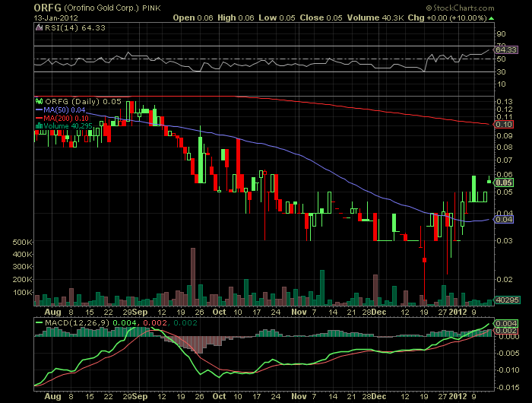Click the -0.015 MACD axis label
Viewport: 532px width, 403px height.
(x=508, y=387)
